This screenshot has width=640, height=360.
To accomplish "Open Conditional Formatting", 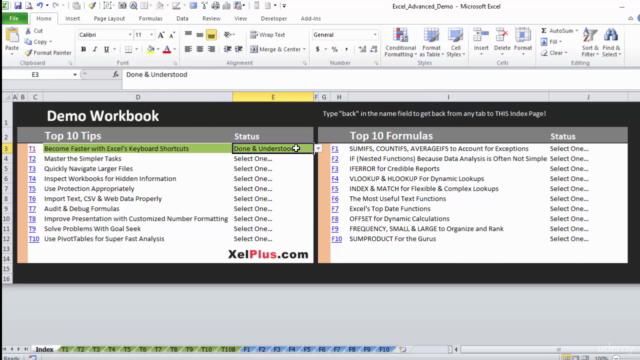I will (x=400, y=42).
